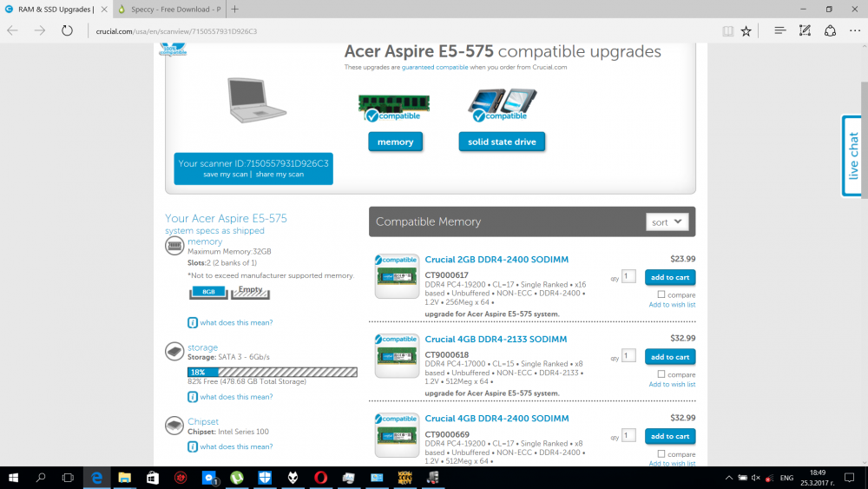Click the muted volume tray icon
This screenshot has height=489, width=868.
pos(756,478)
